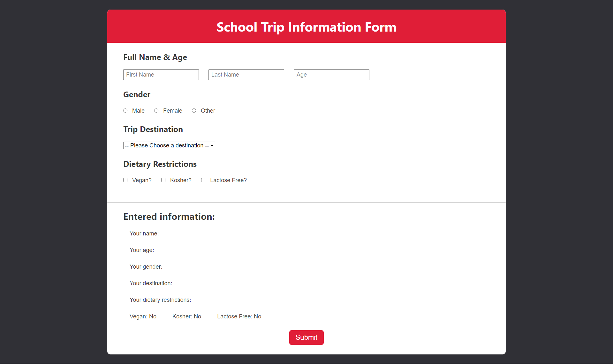Select the Male radio button
The height and width of the screenshot is (364, 613).
tap(125, 110)
